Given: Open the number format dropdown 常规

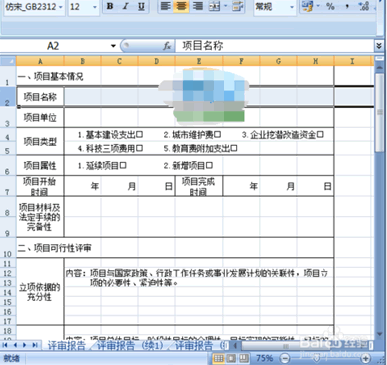Looking at the screenshot, I should (292, 7).
